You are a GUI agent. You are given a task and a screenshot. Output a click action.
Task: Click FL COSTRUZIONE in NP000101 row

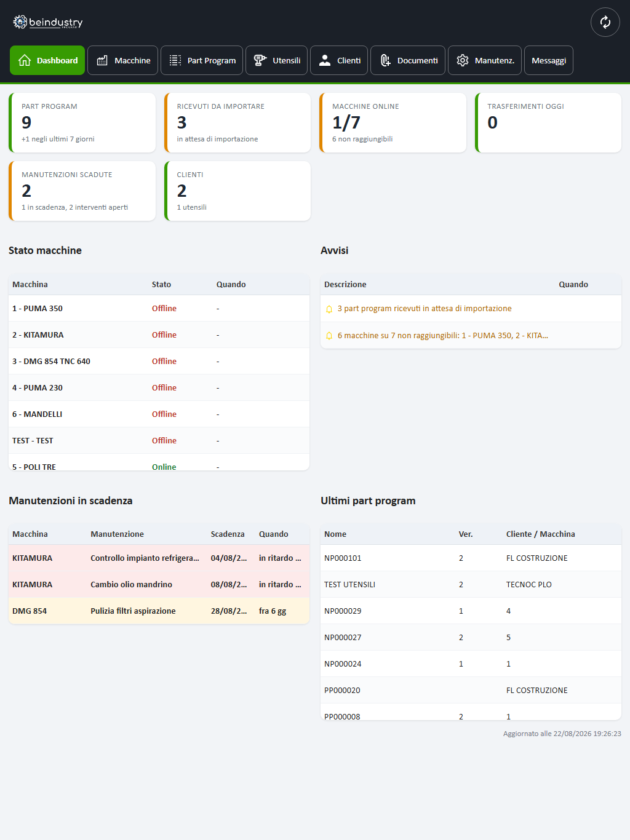click(537, 558)
